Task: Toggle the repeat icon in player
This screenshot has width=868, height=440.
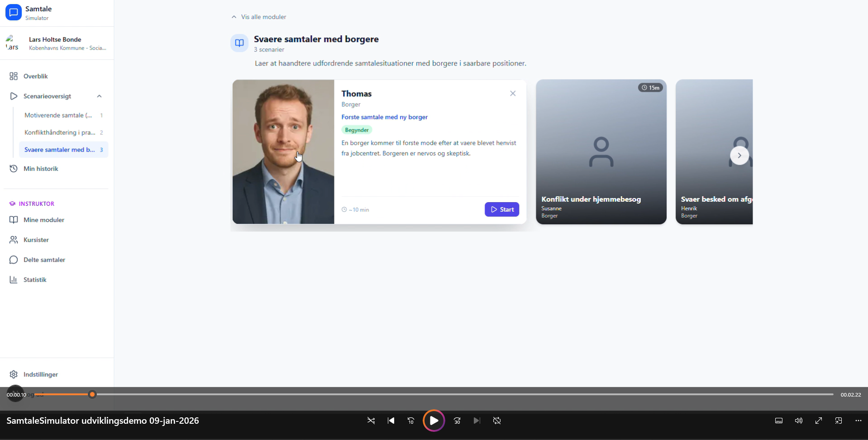Action: click(497, 421)
